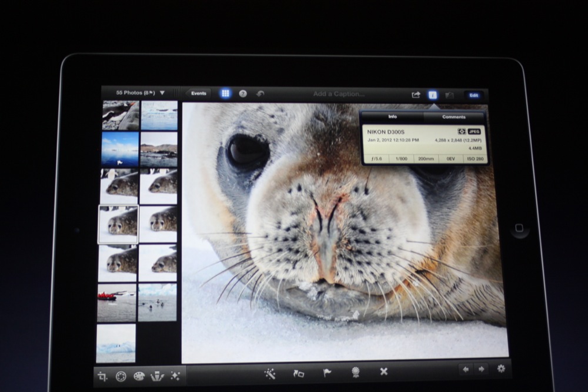Select the Crop tool
The width and height of the screenshot is (588, 392).
point(103,376)
